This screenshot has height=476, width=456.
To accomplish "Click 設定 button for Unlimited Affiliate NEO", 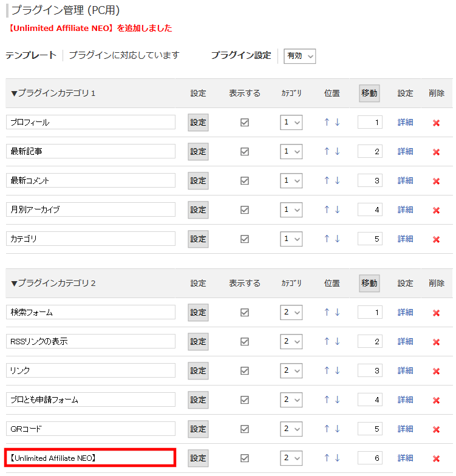I will tap(198, 458).
